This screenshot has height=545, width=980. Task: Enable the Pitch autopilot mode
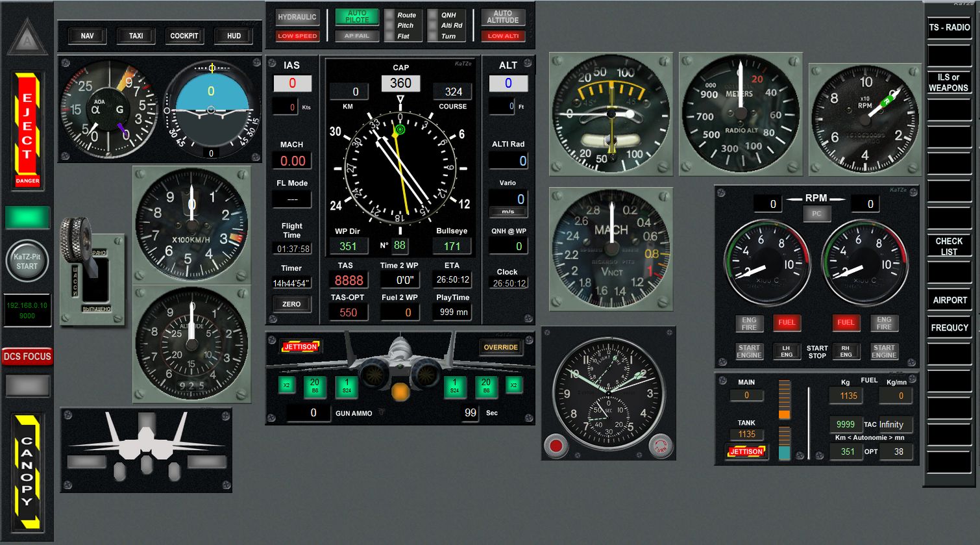point(391,25)
